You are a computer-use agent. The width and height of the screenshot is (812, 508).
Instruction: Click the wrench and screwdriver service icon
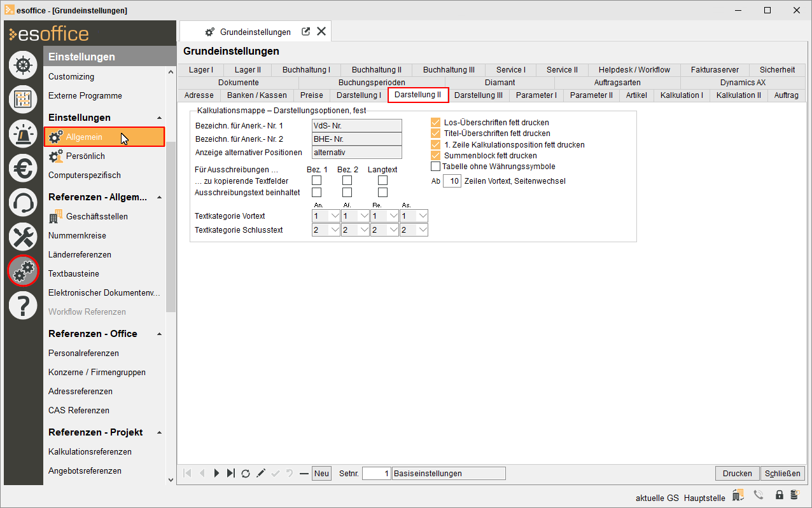point(23,237)
